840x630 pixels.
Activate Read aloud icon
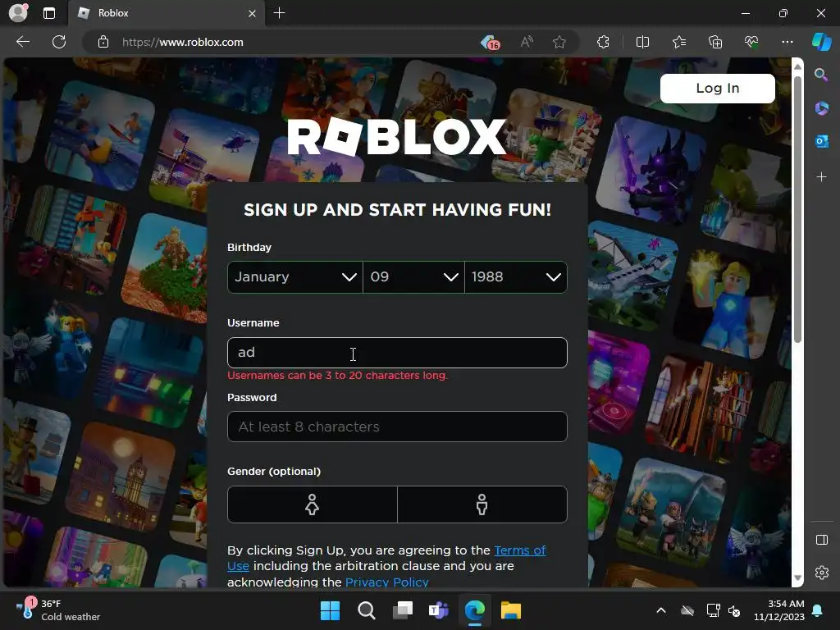[x=527, y=42]
